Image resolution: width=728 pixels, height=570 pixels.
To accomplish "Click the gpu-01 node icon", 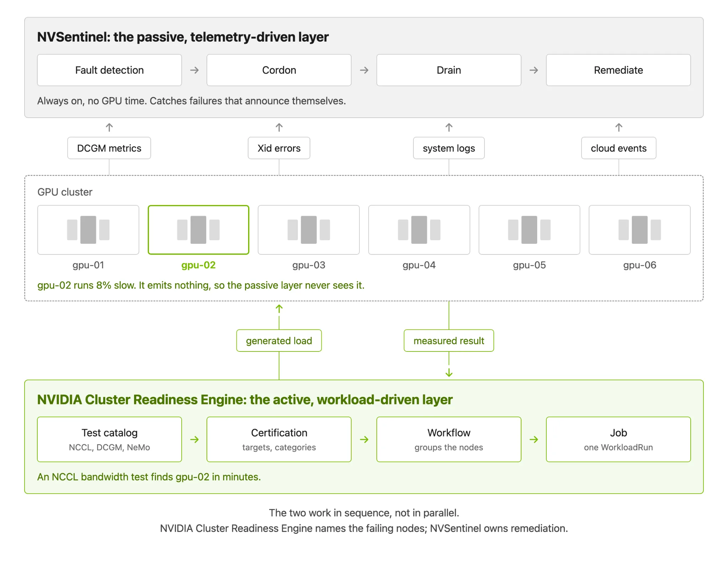I will point(88,230).
